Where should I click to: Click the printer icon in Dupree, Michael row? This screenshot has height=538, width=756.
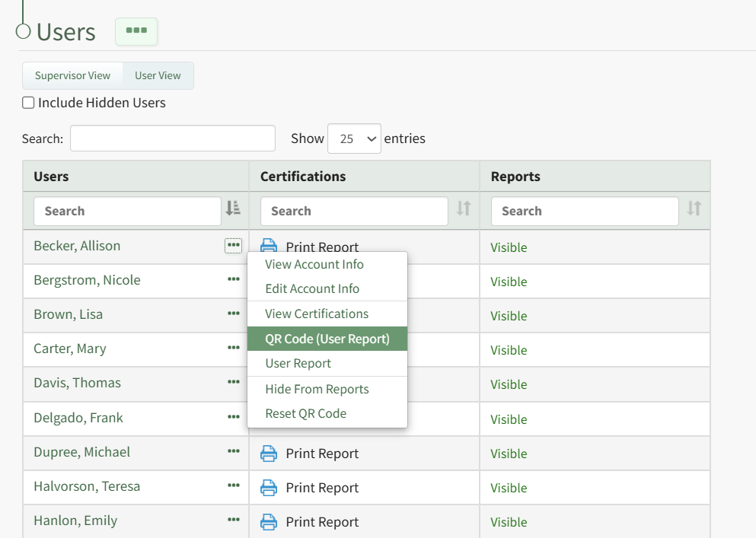(x=269, y=454)
